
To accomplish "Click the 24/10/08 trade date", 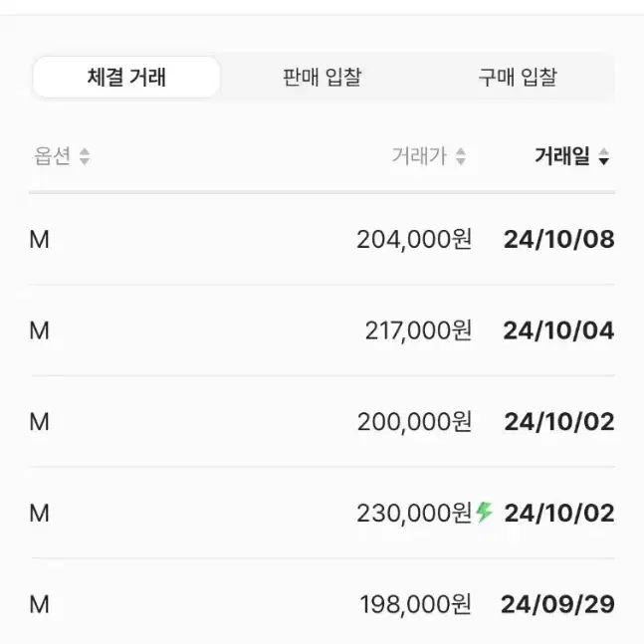I will coord(559,239).
